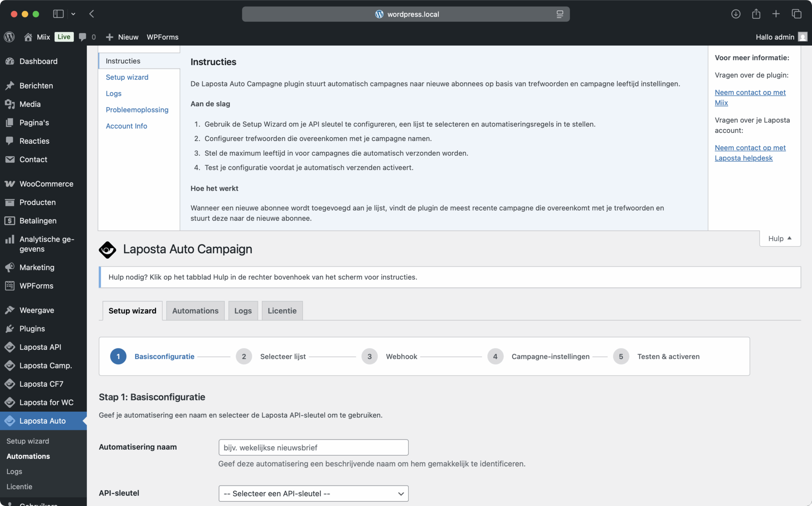Viewport: 812px width, 506px height.
Task: Click the Safari downloads icon
Action: [735, 14]
